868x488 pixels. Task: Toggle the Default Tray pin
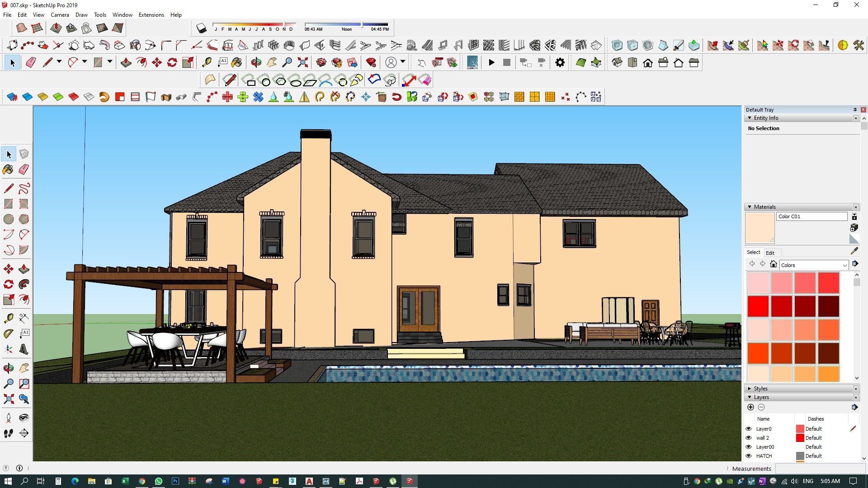tap(854, 110)
